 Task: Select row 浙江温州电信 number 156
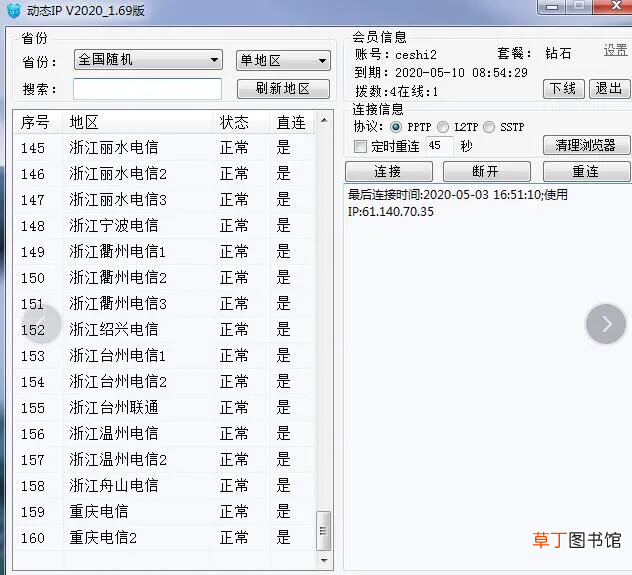(164, 434)
